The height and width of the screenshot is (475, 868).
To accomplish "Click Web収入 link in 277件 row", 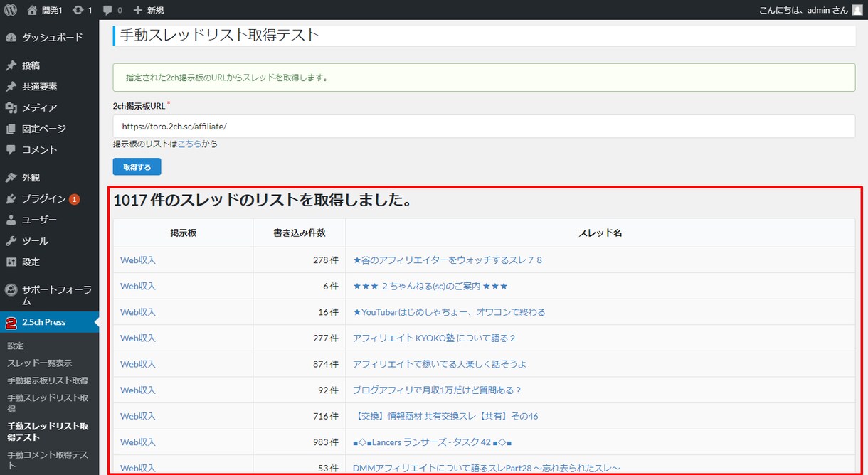I will click(138, 338).
